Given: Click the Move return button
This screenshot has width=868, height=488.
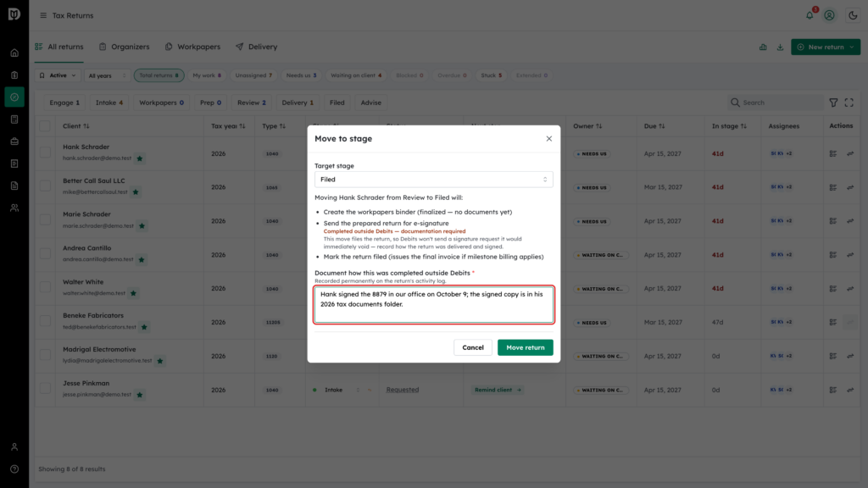Looking at the screenshot, I should click(x=525, y=347).
